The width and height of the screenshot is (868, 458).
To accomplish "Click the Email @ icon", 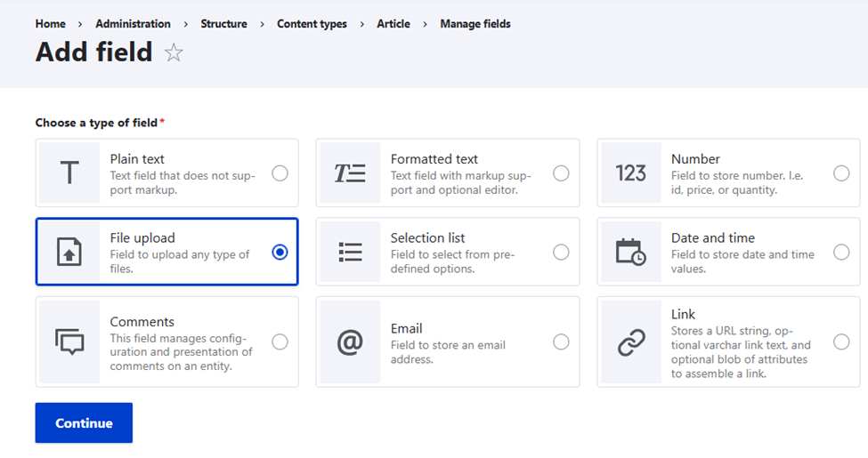I will (350, 341).
